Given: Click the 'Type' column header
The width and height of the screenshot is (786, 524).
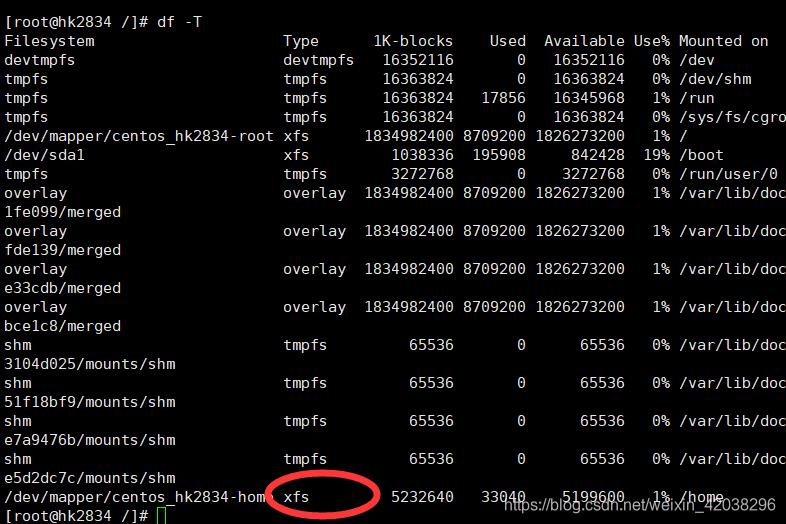Looking at the screenshot, I should (x=301, y=41).
